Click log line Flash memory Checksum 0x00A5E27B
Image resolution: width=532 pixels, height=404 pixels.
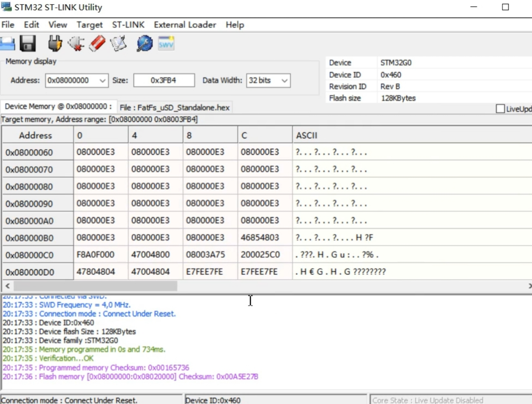(x=131, y=376)
